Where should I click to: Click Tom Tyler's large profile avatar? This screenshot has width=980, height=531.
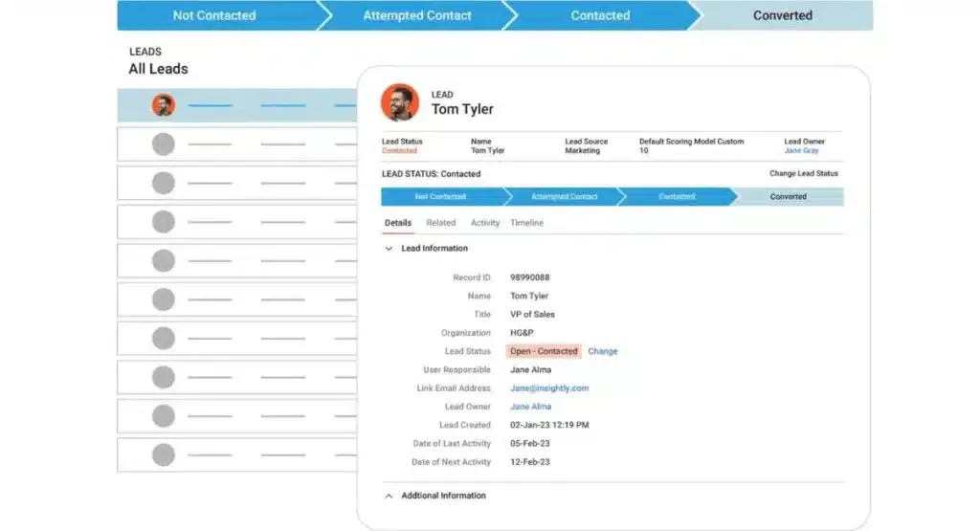click(x=400, y=102)
